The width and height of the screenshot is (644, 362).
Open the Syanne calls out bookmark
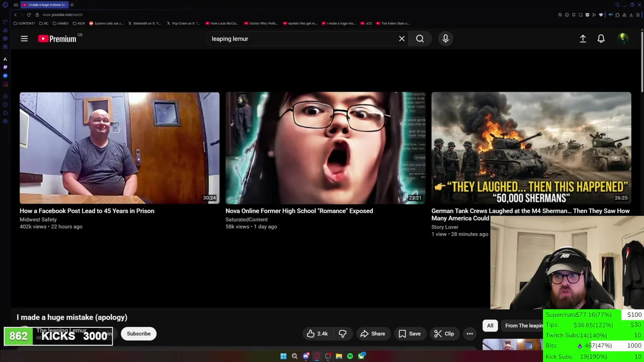coord(106,23)
